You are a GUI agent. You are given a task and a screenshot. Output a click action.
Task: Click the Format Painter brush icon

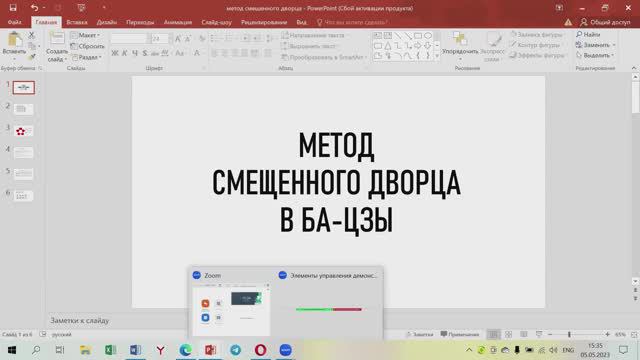tap(31, 57)
